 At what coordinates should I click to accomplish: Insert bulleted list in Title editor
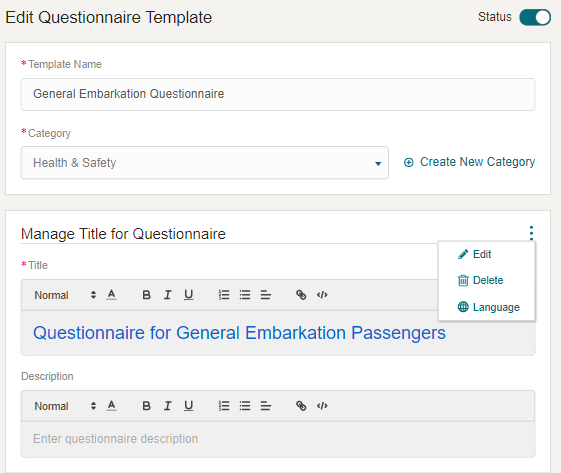click(x=245, y=295)
